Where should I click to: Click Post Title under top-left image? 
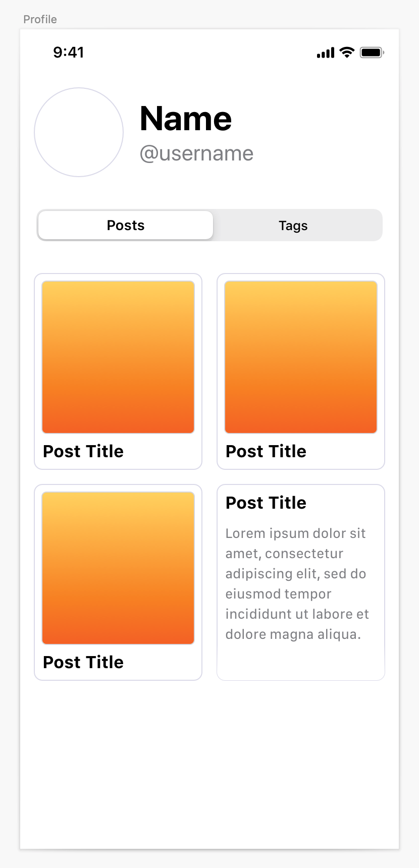pyautogui.click(x=83, y=451)
